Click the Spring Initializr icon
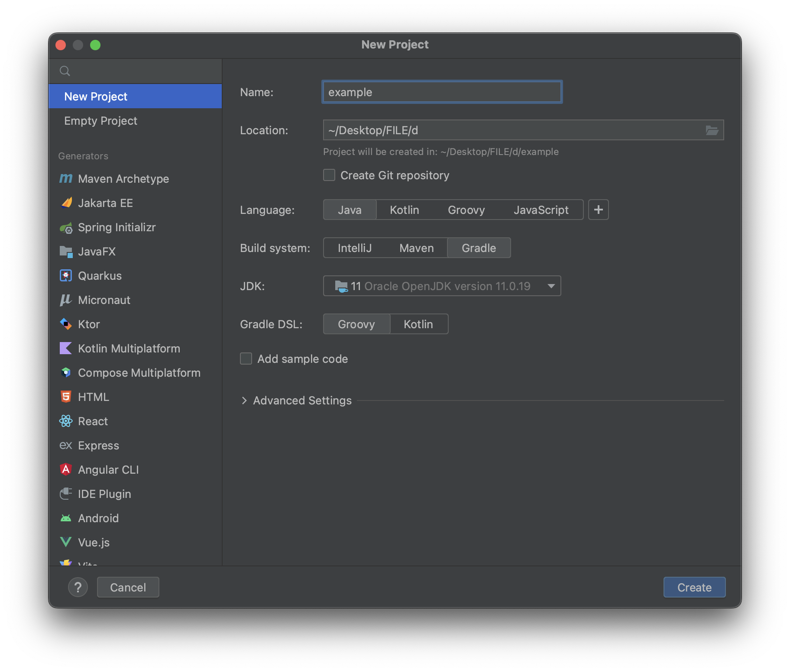 [66, 227]
